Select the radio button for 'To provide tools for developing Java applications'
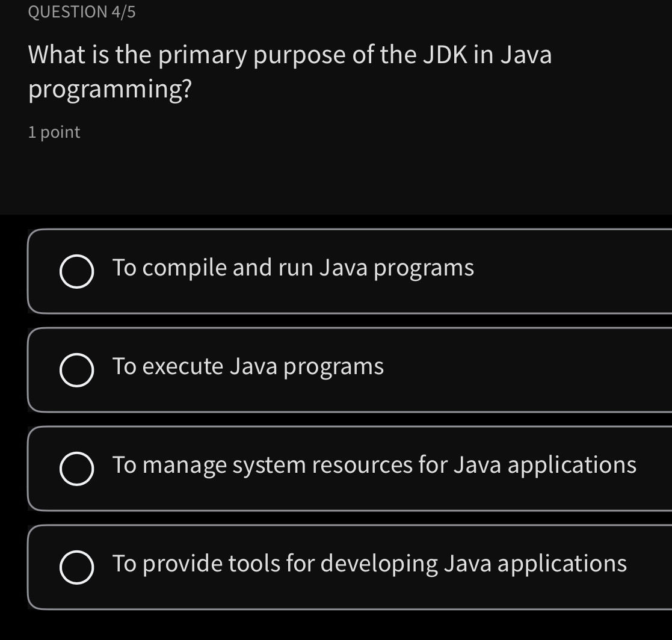 pos(76,566)
